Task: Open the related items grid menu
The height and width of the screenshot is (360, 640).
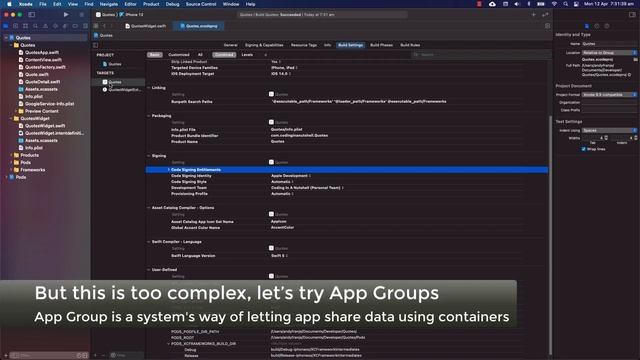Action: point(96,26)
